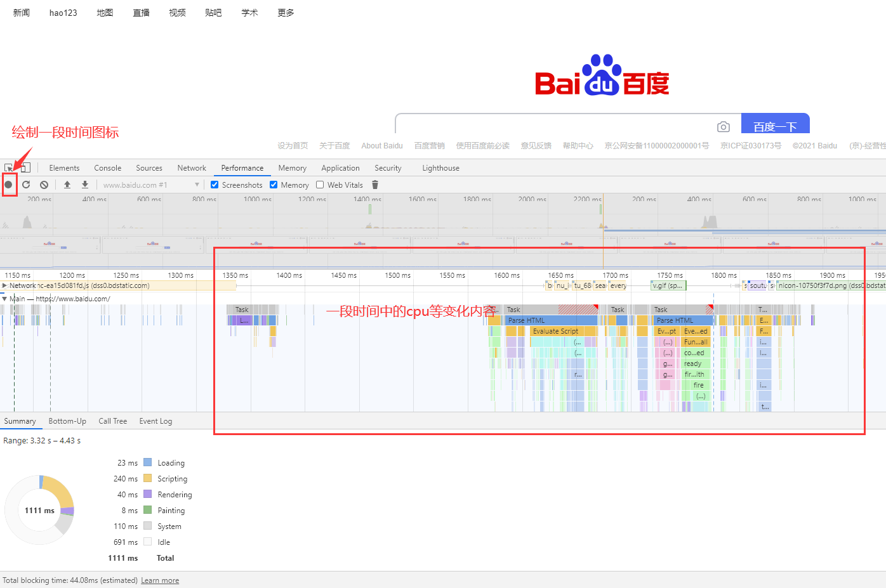The height and width of the screenshot is (588, 886).
Task: Click the camera image search icon
Action: (723, 127)
